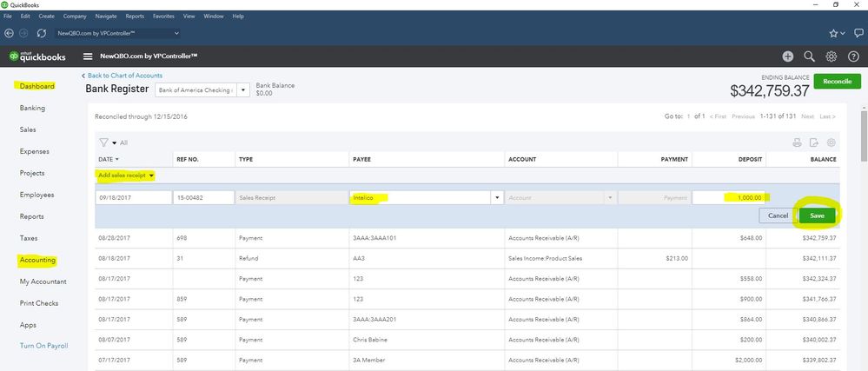Click the green Reconcile button
868x371 pixels.
[837, 82]
